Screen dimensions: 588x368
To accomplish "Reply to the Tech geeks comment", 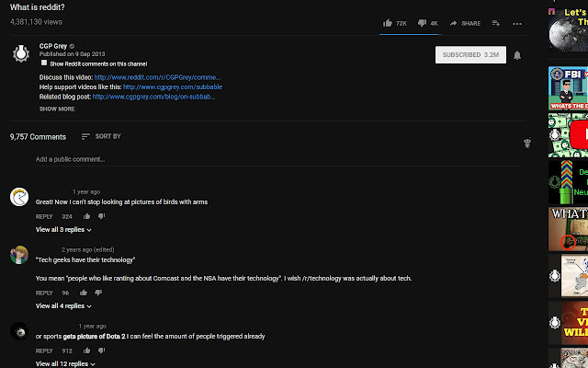I will point(44,293).
